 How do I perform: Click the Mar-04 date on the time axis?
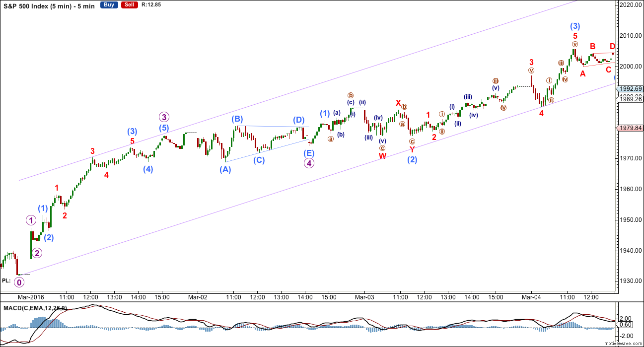[531, 297]
